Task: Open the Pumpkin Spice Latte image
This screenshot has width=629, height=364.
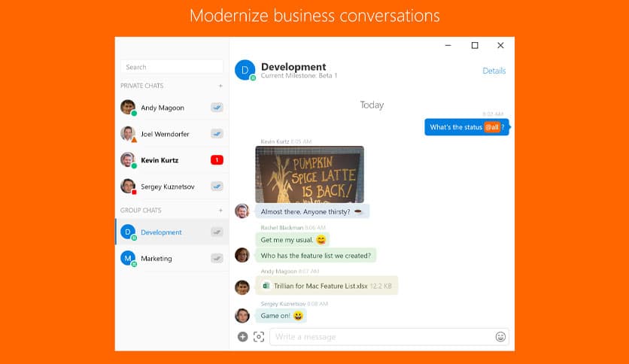Action: [309, 174]
